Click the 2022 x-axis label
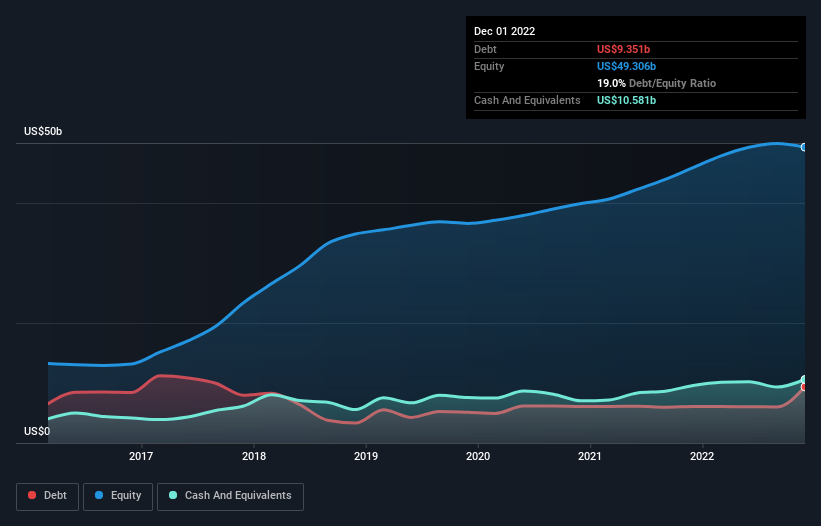The width and height of the screenshot is (821, 526). click(702, 456)
